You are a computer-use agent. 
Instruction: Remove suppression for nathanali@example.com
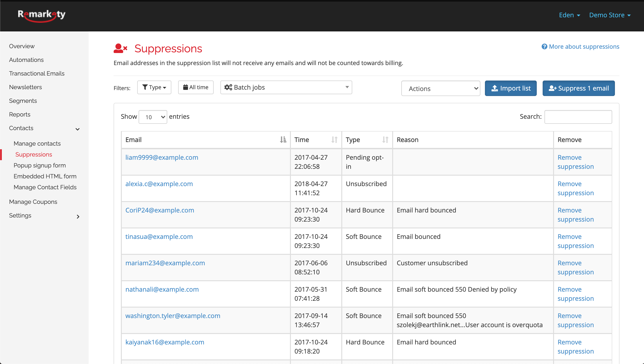576,294
